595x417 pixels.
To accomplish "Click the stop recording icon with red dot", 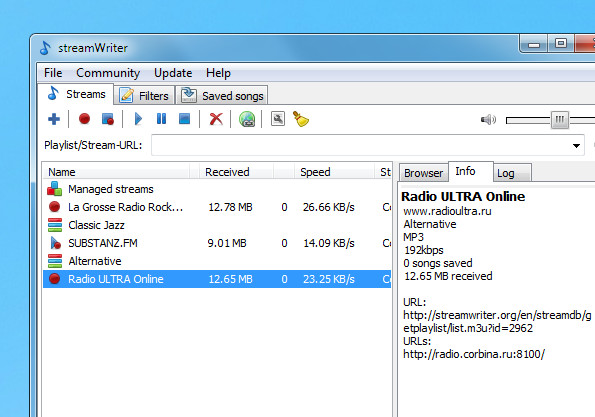I will pos(108,119).
